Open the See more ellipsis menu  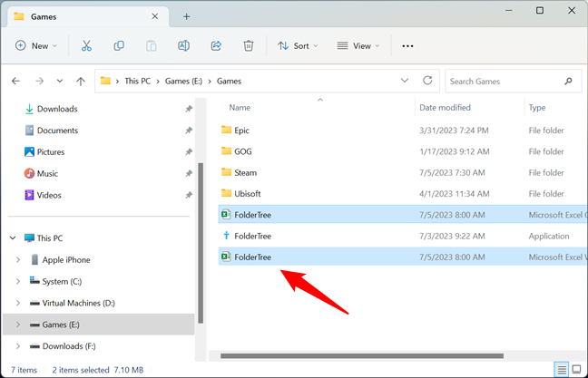(x=407, y=45)
